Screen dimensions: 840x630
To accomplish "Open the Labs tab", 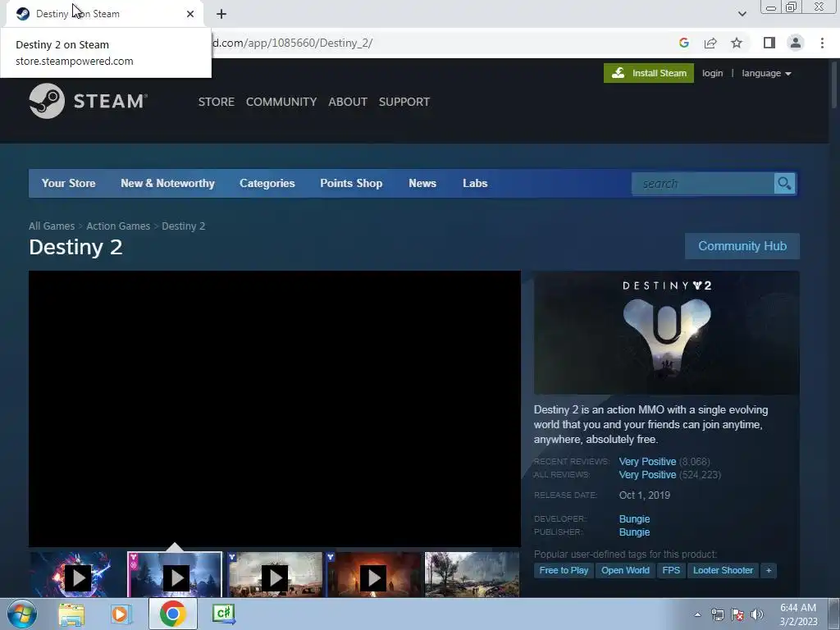I will tap(475, 183).
